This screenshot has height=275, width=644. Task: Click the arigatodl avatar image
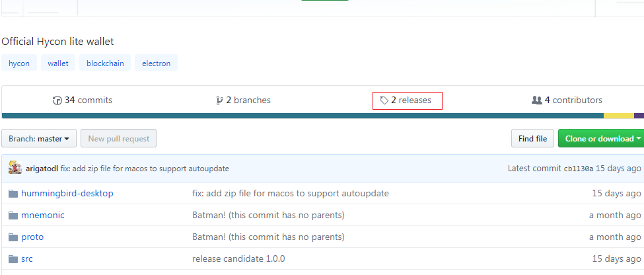click(15, 168)
